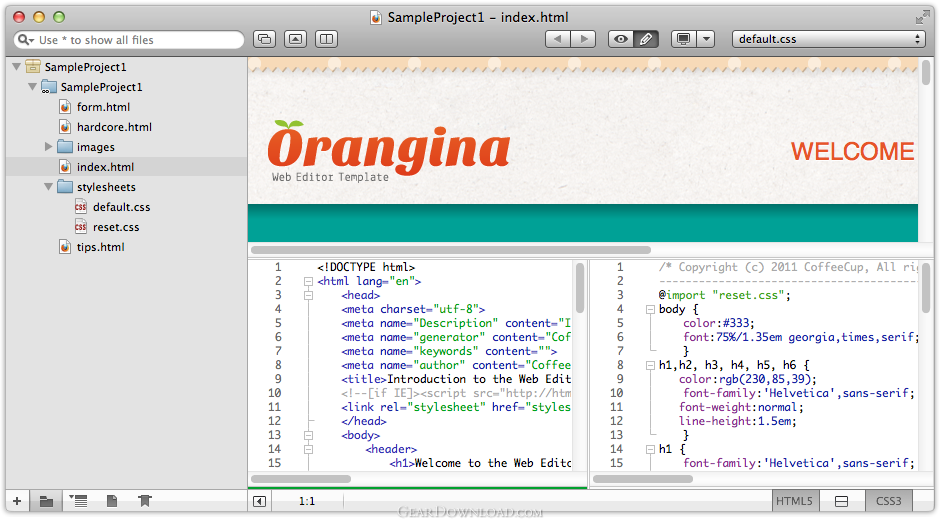Click the file search field
The image size is (940, 520).
tap(129, 40)
